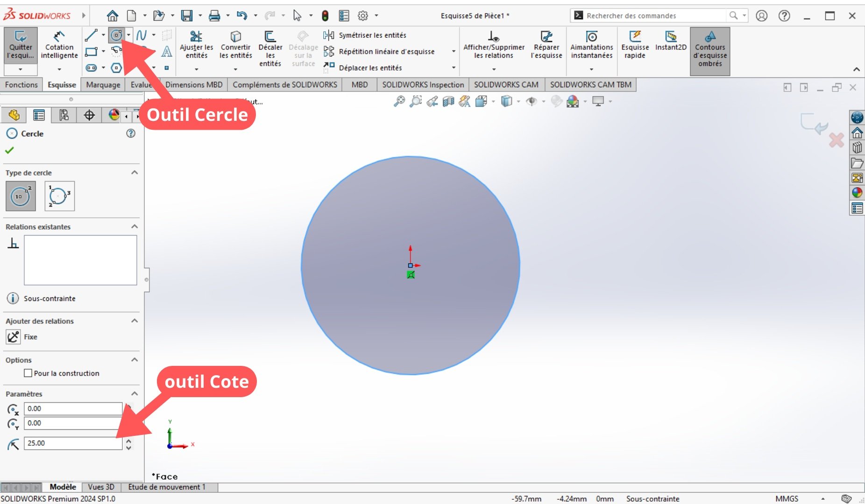Screen dimensions: 865x504
Task: Click Rebuild traffic light icon
Action: click(325, 15)
